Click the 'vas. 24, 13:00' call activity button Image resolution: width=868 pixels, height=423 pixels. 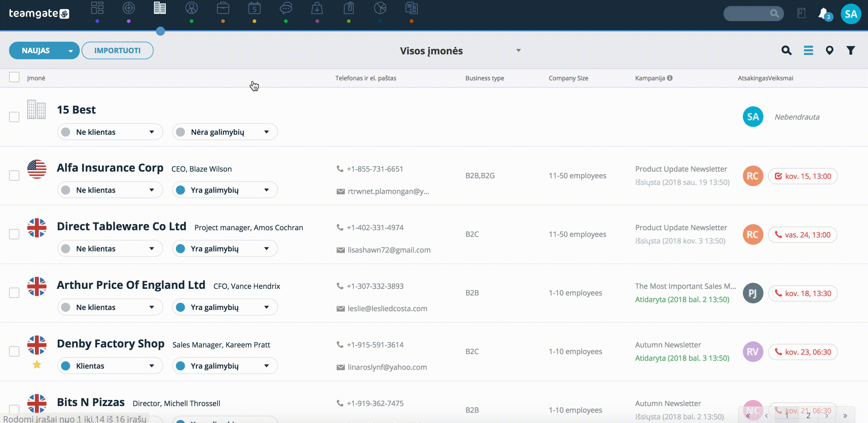click(x=803, y=235)
